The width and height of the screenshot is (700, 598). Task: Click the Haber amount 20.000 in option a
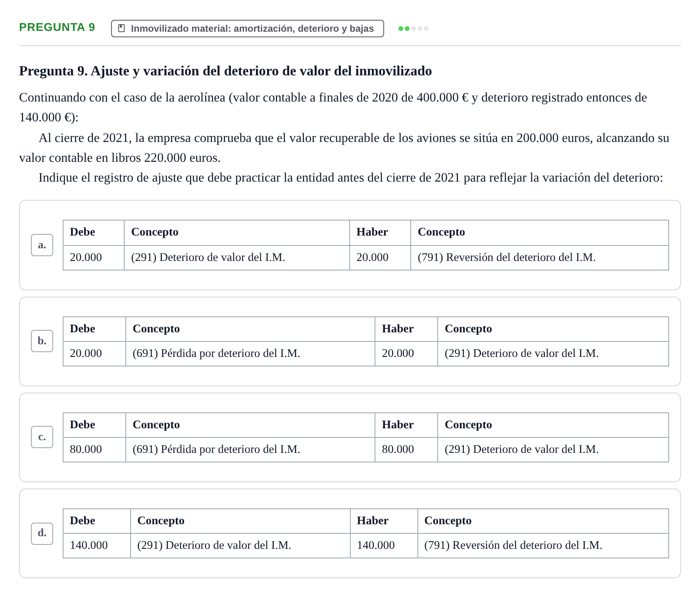372,257
